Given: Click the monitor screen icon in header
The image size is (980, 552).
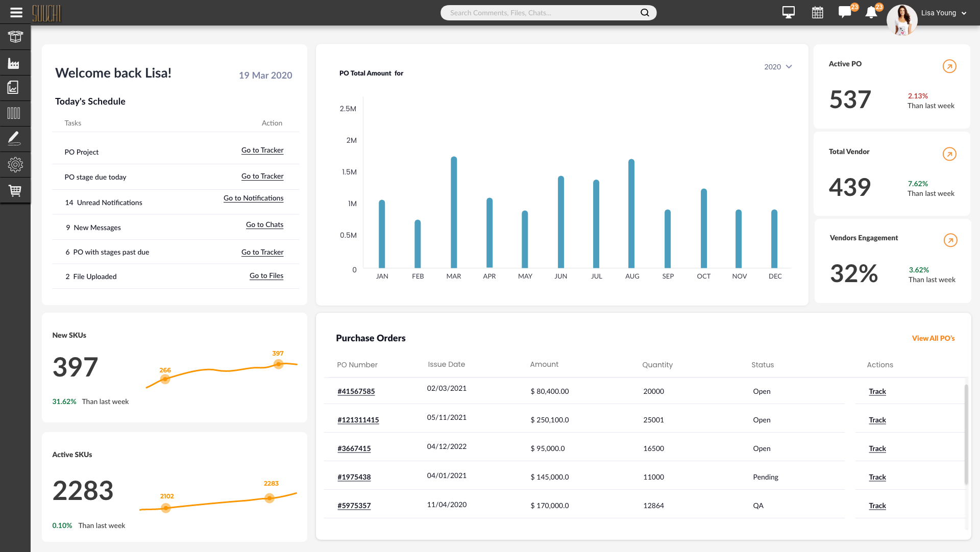Looking at the screenshot, I should (789, 12).
